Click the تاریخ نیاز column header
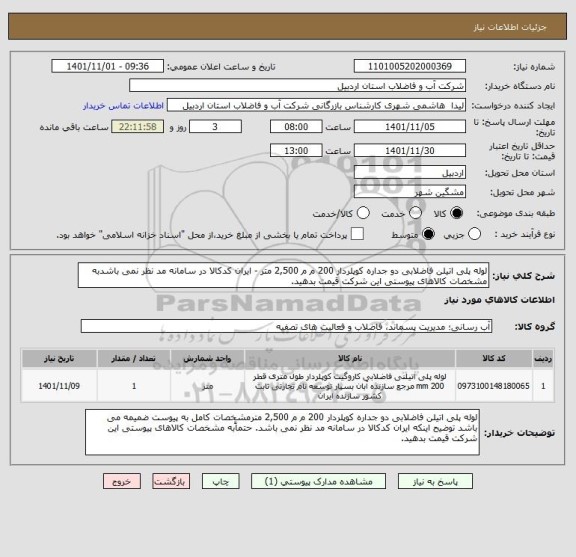 pyautogui.click(x=59, y=358)
